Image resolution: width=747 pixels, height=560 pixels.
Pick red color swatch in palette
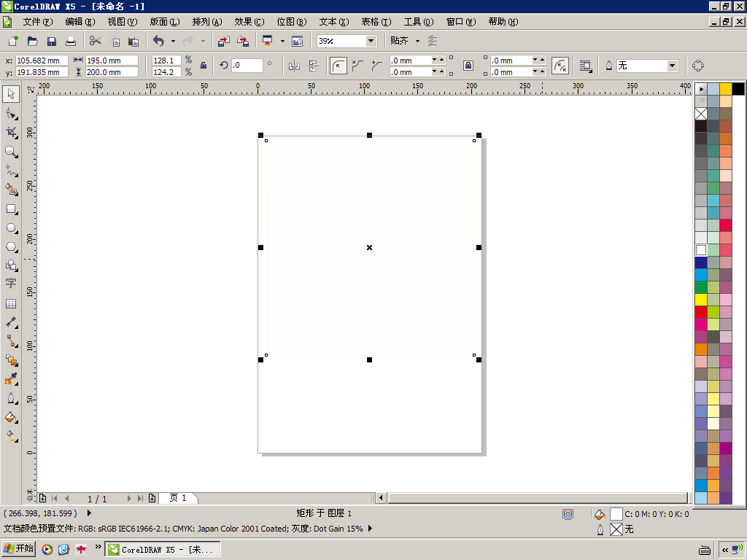(701, 312)
